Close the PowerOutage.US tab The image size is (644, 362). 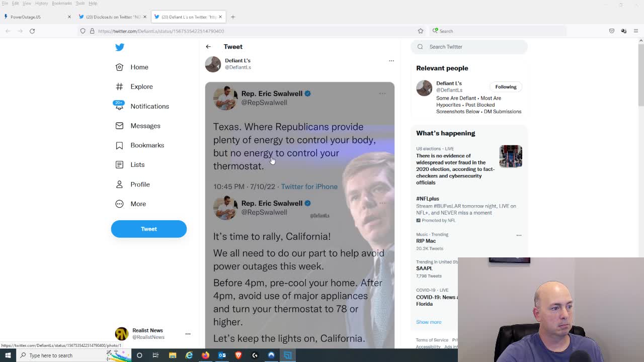69,17
